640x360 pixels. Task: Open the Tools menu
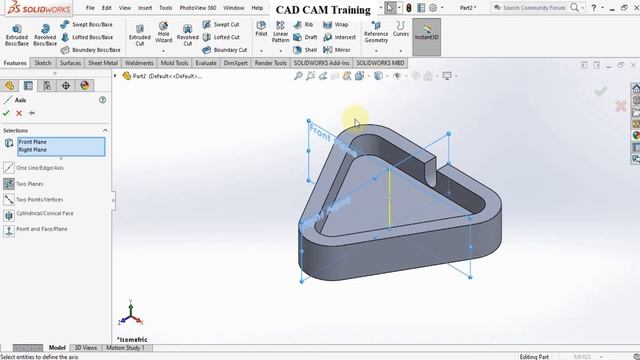click(x=165, y=8)
